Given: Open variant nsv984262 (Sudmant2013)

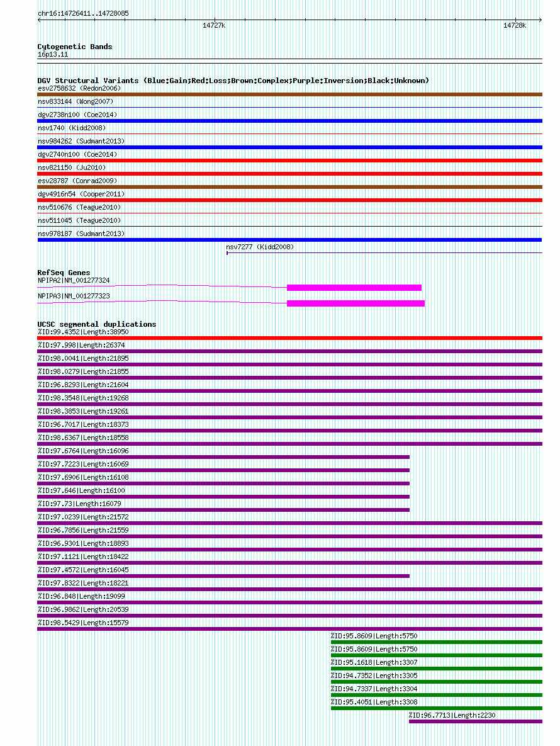Looking at the screenshot, I should pos(81,141).
